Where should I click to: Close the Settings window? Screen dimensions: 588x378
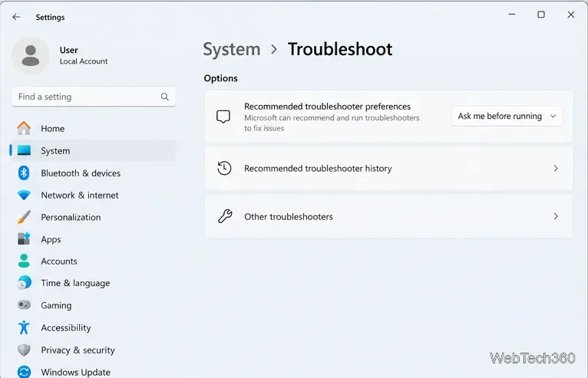(x=571, y=15)
